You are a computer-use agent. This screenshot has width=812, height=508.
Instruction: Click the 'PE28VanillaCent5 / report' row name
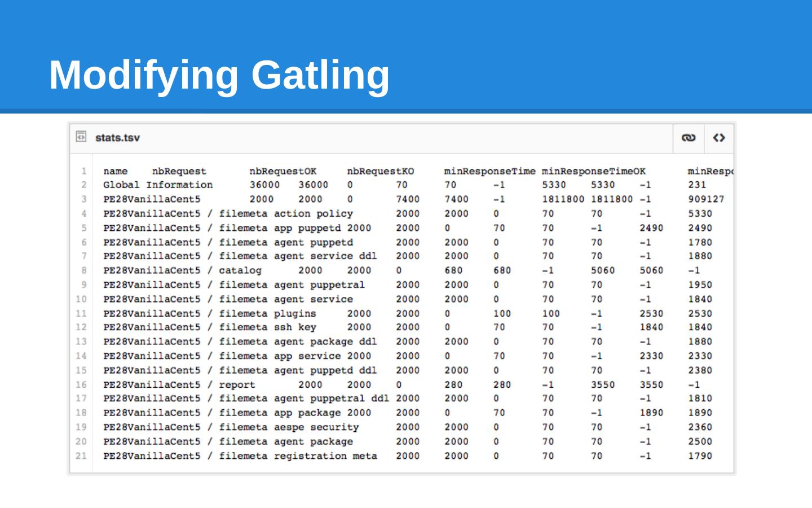tap(179, 385)
